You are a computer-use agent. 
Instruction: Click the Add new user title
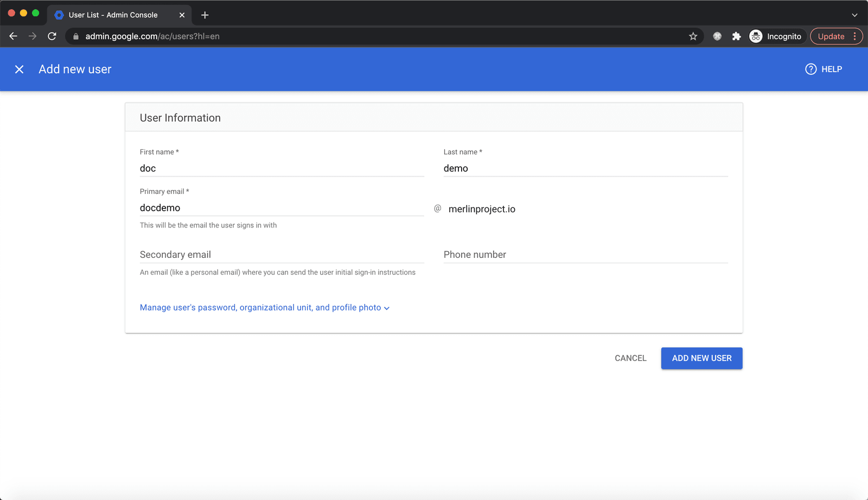pyautogui.click(x=75, y=69)
